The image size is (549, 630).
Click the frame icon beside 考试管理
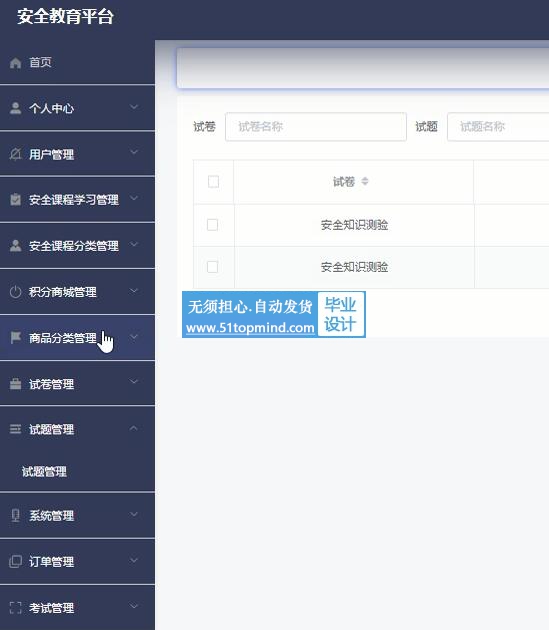[x=15, y=608]
